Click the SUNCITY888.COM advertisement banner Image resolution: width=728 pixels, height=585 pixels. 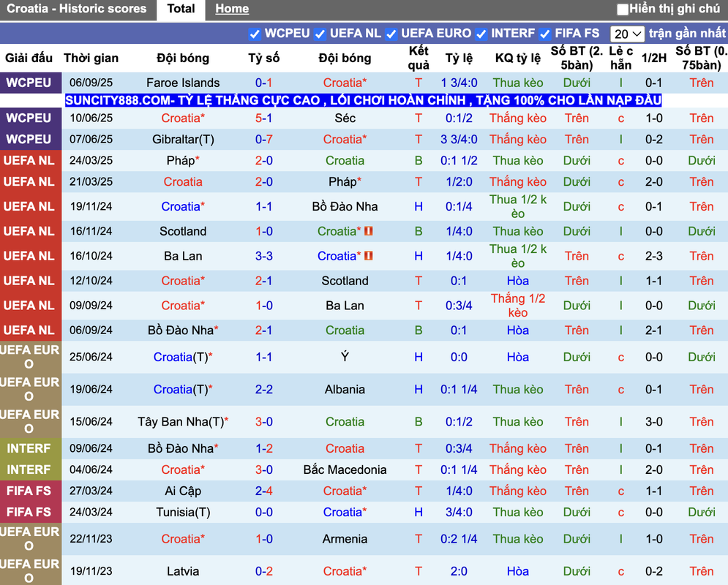tap(363, 100)
